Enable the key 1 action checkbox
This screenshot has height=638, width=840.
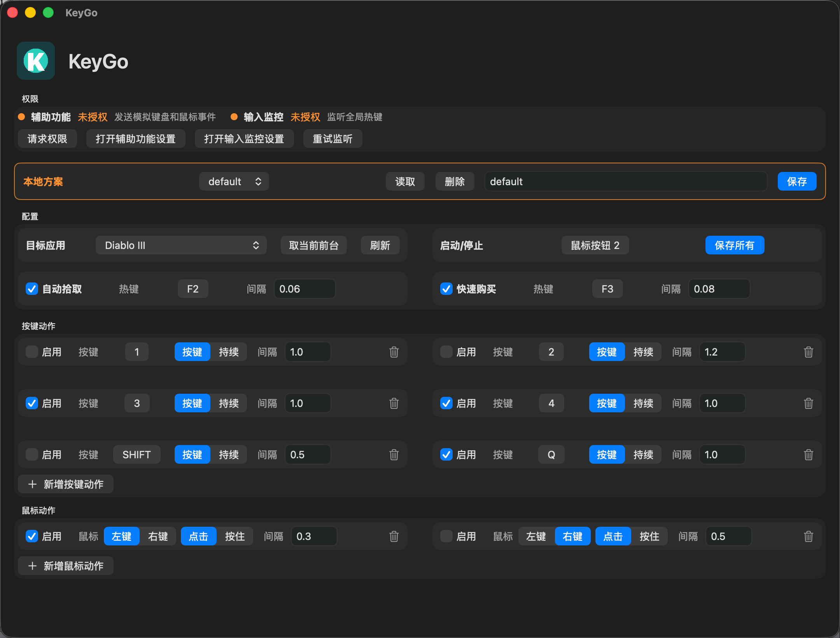pyautogui.click(x=32, y=352)
